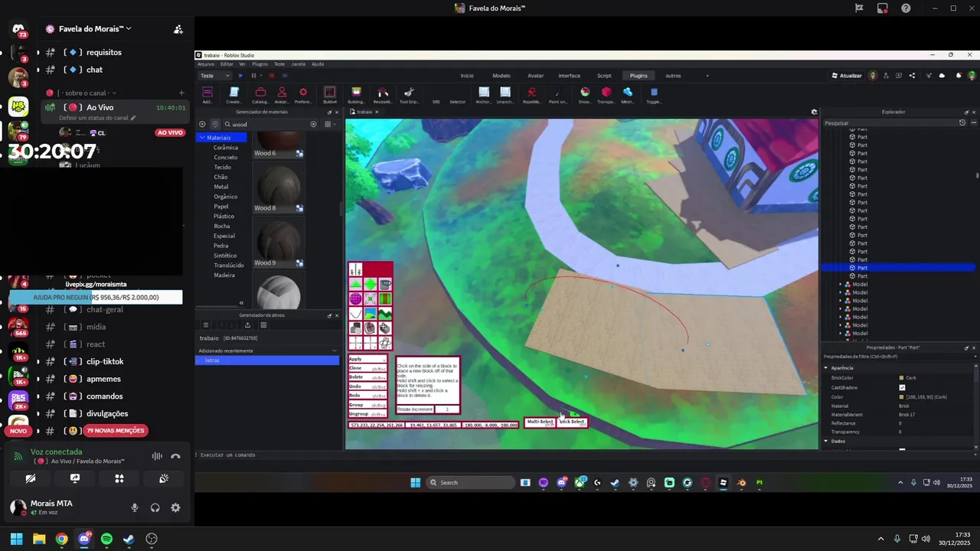Open the Plugins menu in menu bar
980x551 pixels.
coord(260,64)
